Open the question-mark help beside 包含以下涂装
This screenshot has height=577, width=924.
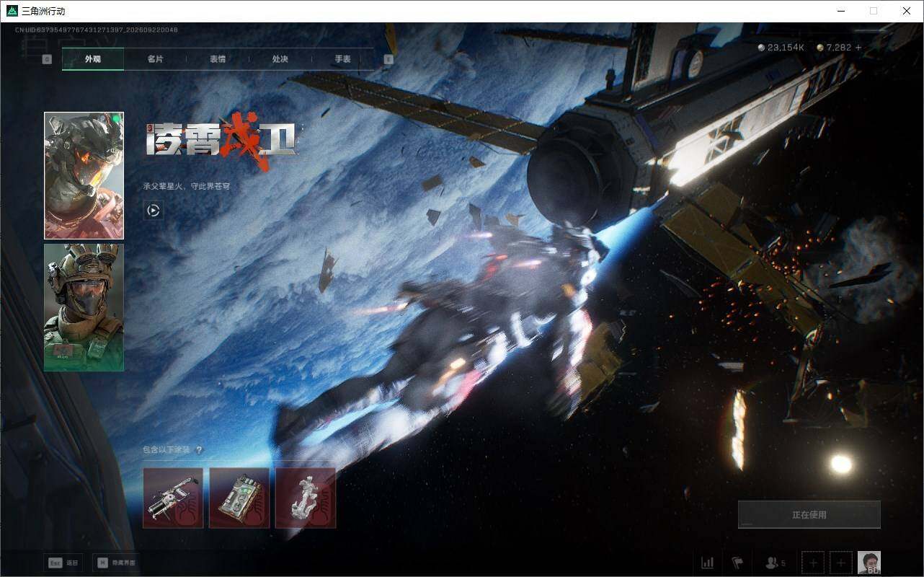(199, 450)
